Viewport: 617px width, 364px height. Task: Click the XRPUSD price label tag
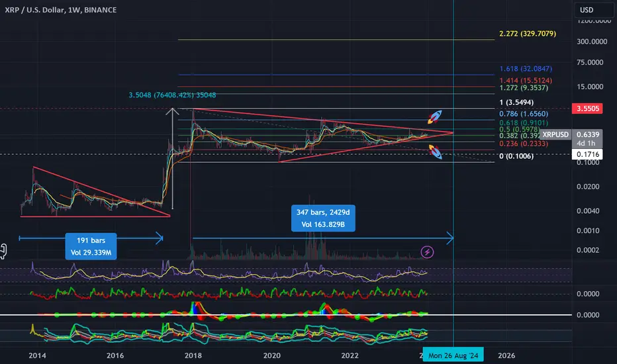coord(555,134)
